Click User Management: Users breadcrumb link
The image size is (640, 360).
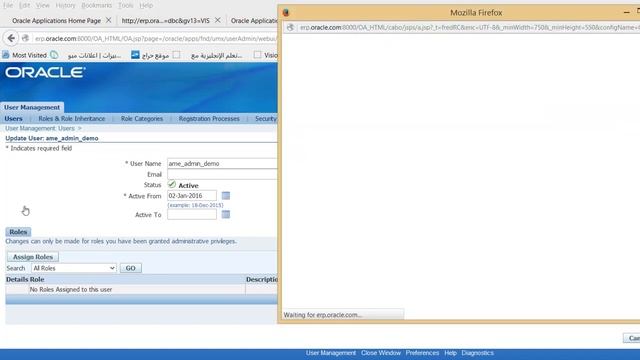pos(40,128)
